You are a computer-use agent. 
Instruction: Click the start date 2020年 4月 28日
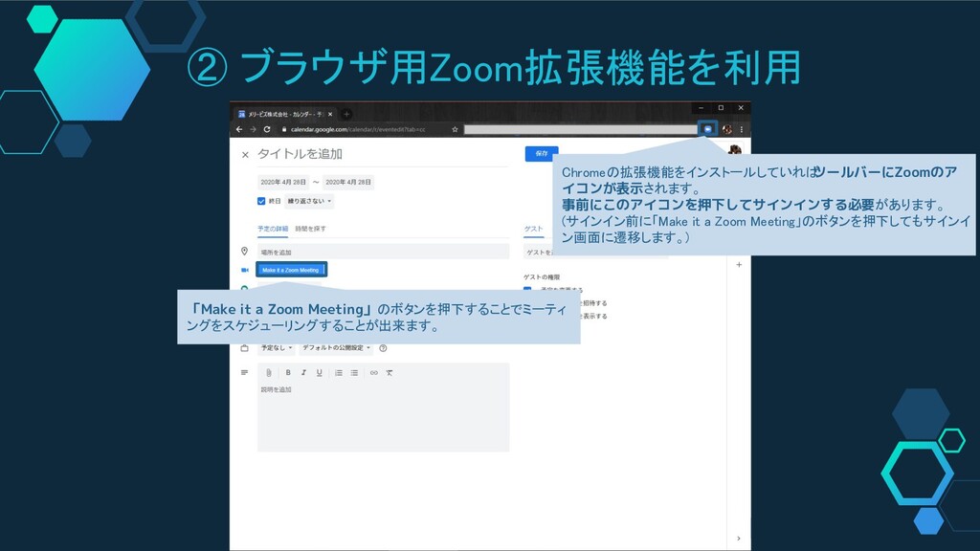[283, 183]
